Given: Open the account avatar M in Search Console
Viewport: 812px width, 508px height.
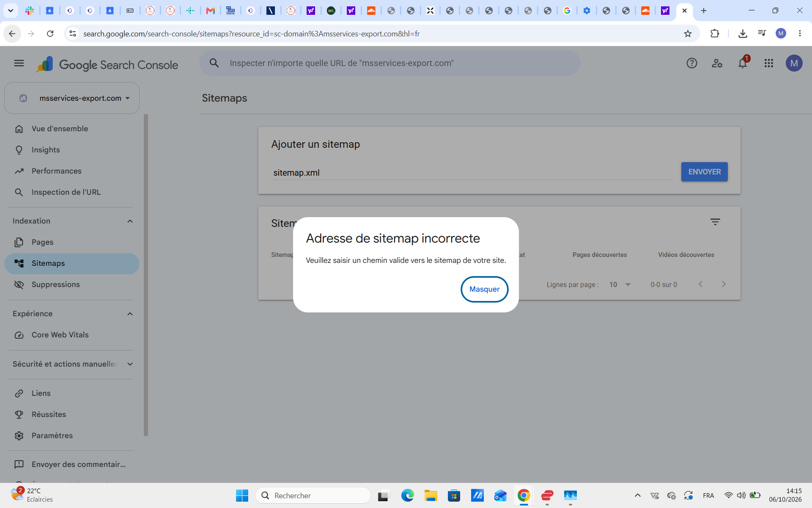Looking at the screenshot, I should click(x=794, y=63).
